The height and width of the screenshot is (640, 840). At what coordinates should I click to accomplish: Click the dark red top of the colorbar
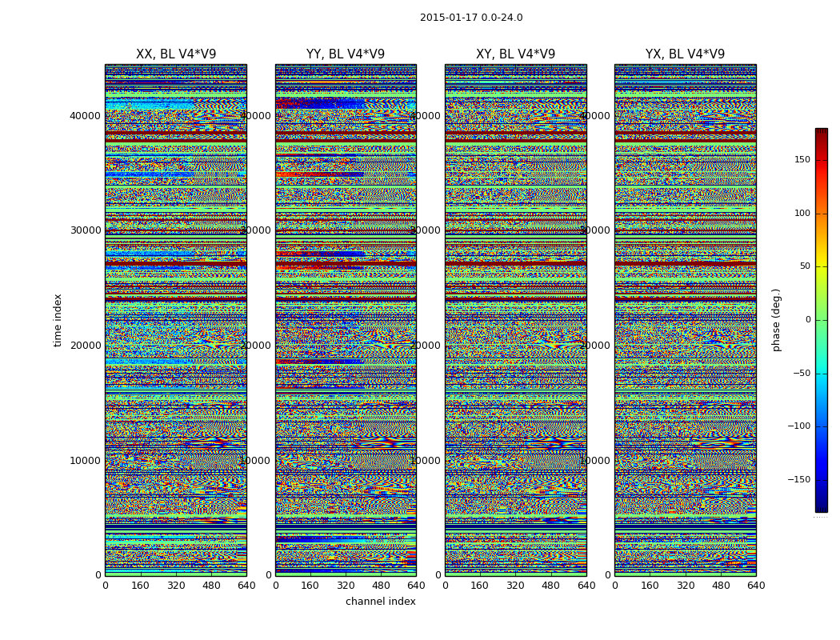pyautogui.click(x=822, y=133)
